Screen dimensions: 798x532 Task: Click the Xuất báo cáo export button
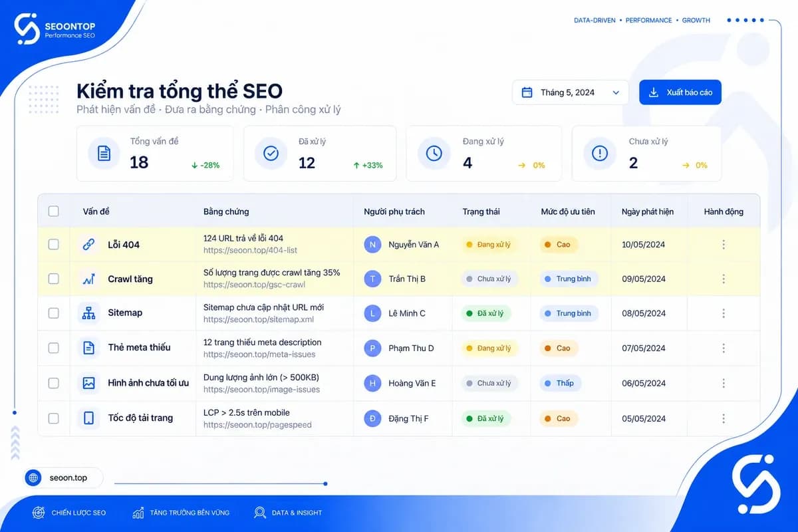680,92
